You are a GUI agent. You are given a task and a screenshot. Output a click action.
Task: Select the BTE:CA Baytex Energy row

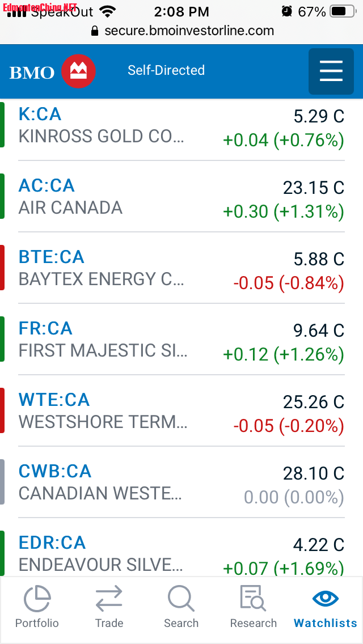click(x=181, y=268)
